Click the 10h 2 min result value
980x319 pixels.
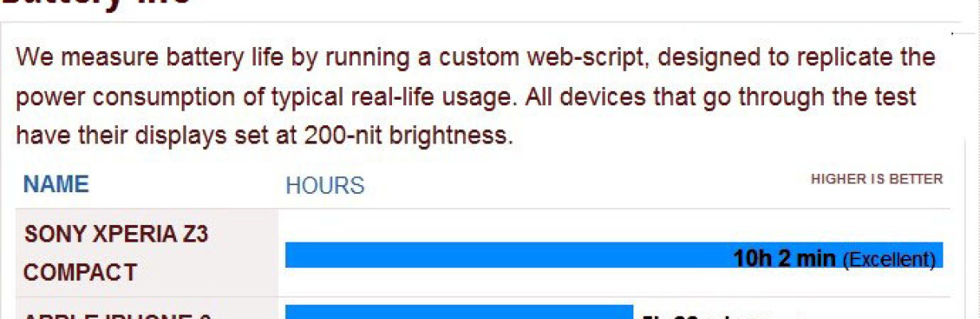pyautogui.click(x=784, y=258)
